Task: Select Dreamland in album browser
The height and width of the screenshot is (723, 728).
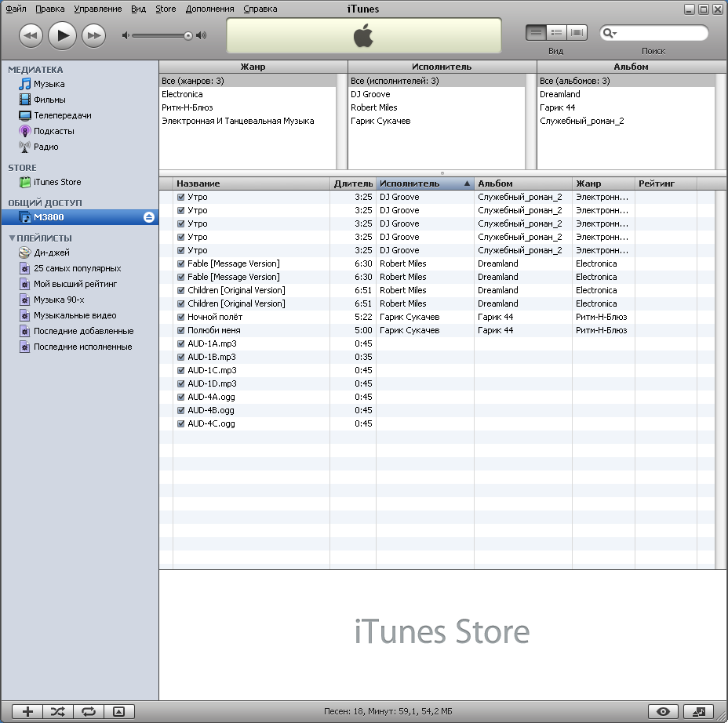Action: click(626, 94)
